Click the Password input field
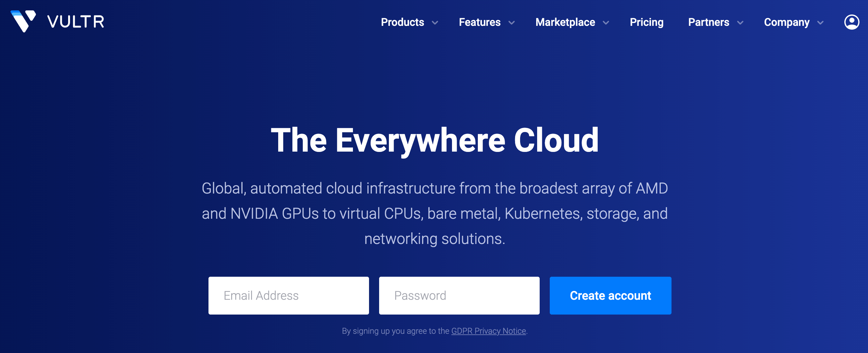 [x=459, y=295]
